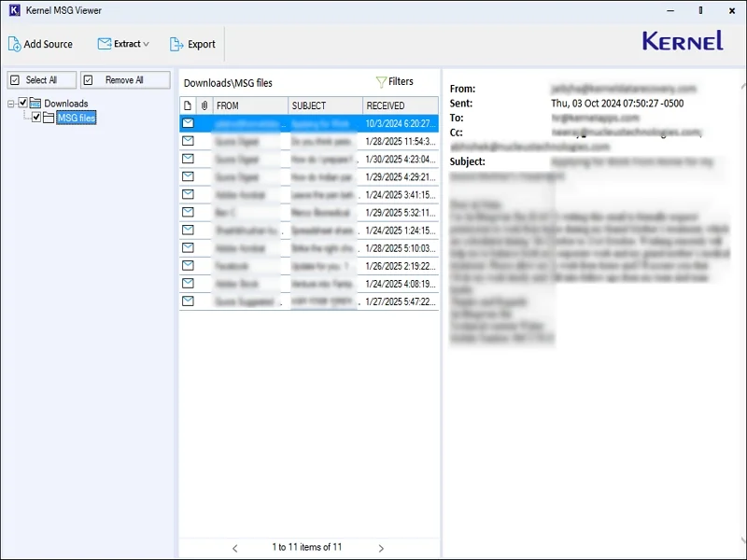Check the Remove All checkbox
Image resolution: width=747 pixels, height=560 pixels.
[x=90, y=79]
